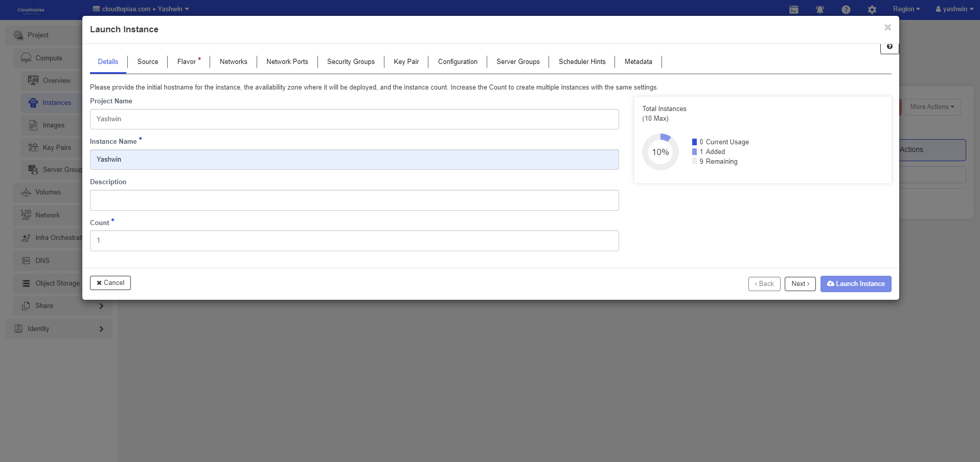
Task: Click the Description input field
Action: pyautogui.click(x=354, y=201)
